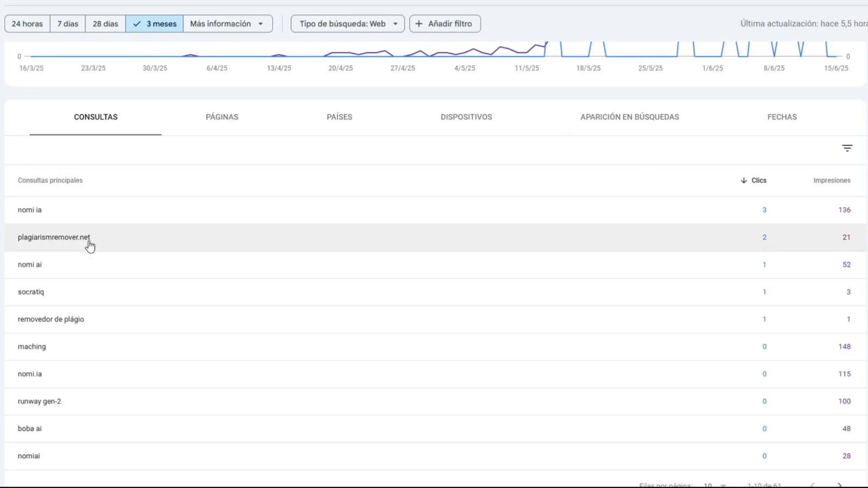868x488 pixels.
Task: Sort the table by the Clics arrow
Action: 743,180
